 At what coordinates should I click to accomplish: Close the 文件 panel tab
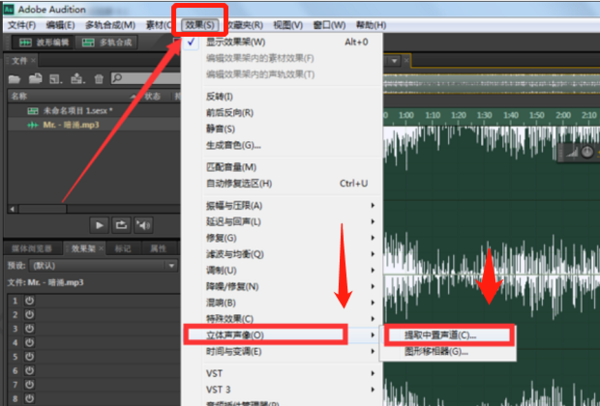tap(33, 60)
